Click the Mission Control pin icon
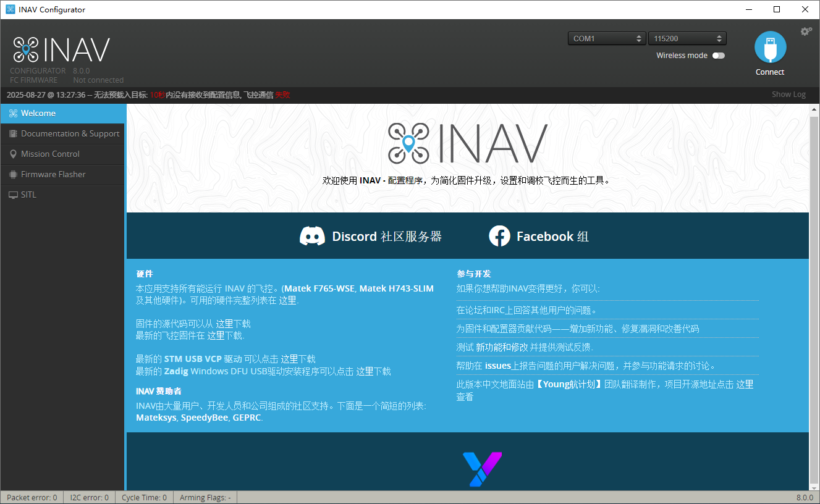 [13, 154]
